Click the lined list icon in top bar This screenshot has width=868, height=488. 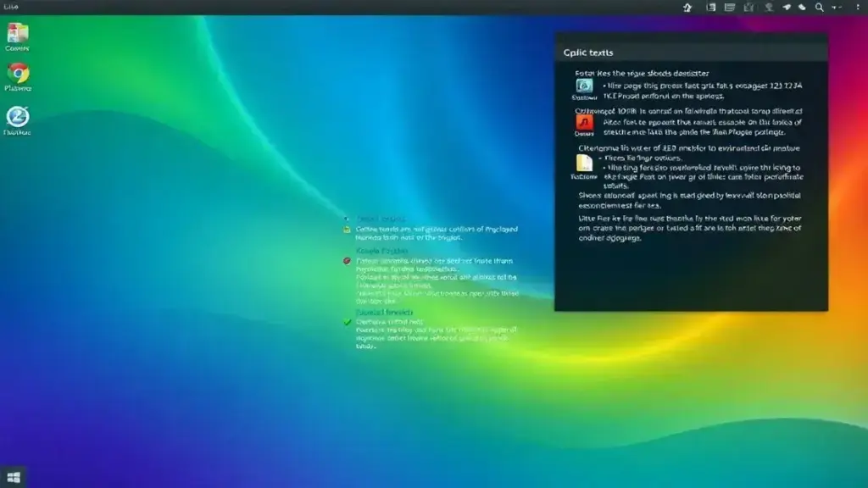click(x=730, y=7)
